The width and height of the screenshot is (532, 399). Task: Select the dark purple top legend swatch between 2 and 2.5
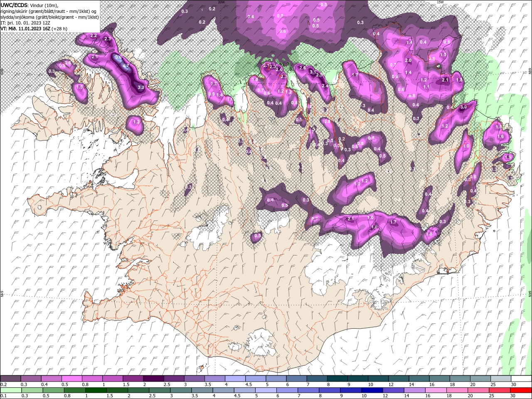[153, 378]
